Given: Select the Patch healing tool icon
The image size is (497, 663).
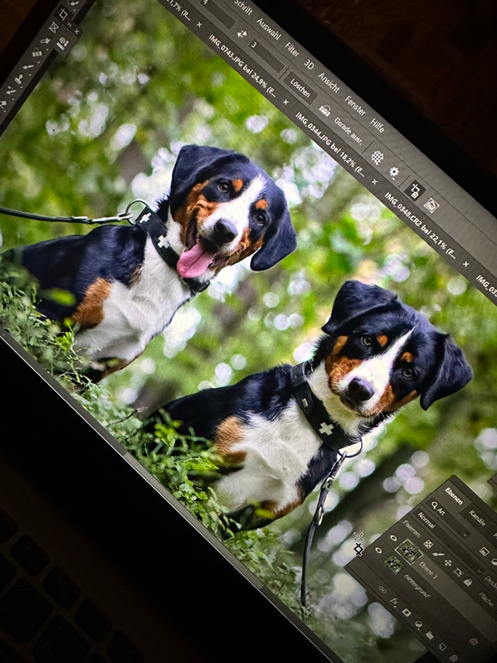Looking at the screenshot, I should [x=37, y=53].
